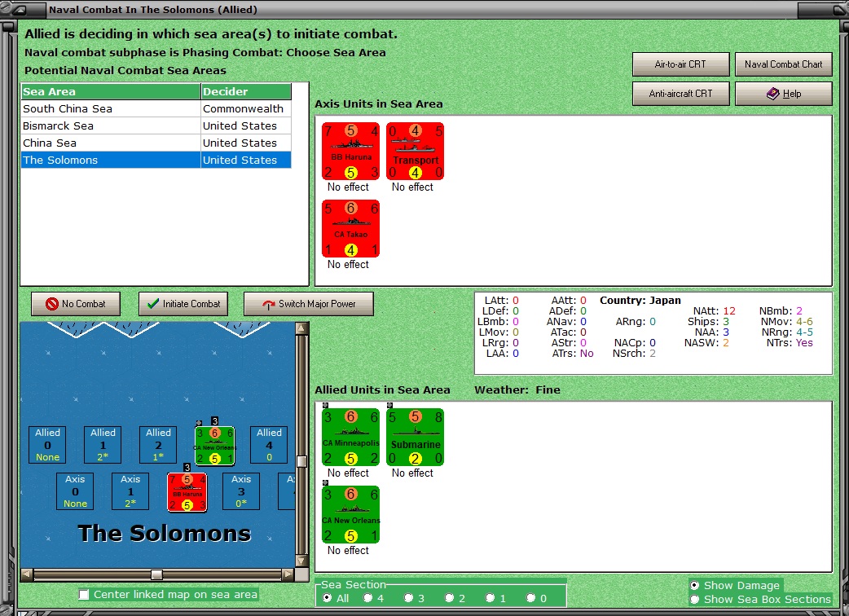Select China Sea row in sea area list
Screen dimensions: 849x616
[156, 143]
